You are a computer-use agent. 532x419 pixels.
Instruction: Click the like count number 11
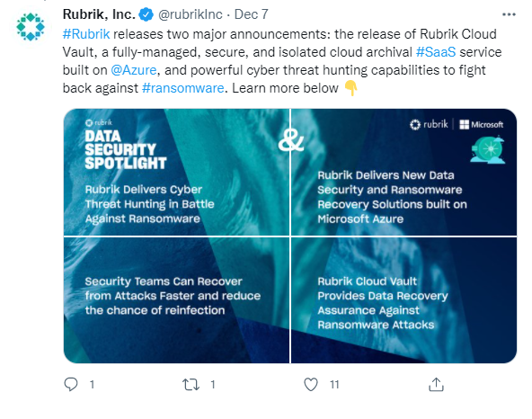pyautogui.click(x=334, y=384)
